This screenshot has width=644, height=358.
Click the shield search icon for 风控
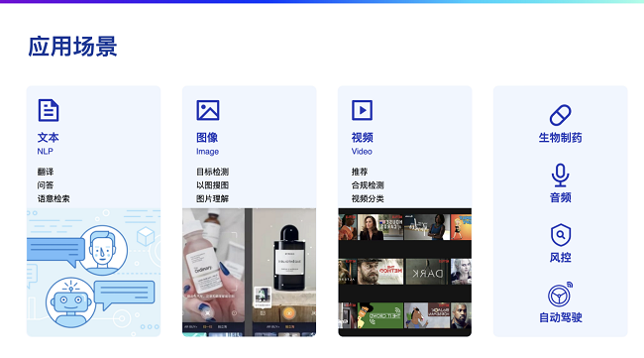coord(560,235)
